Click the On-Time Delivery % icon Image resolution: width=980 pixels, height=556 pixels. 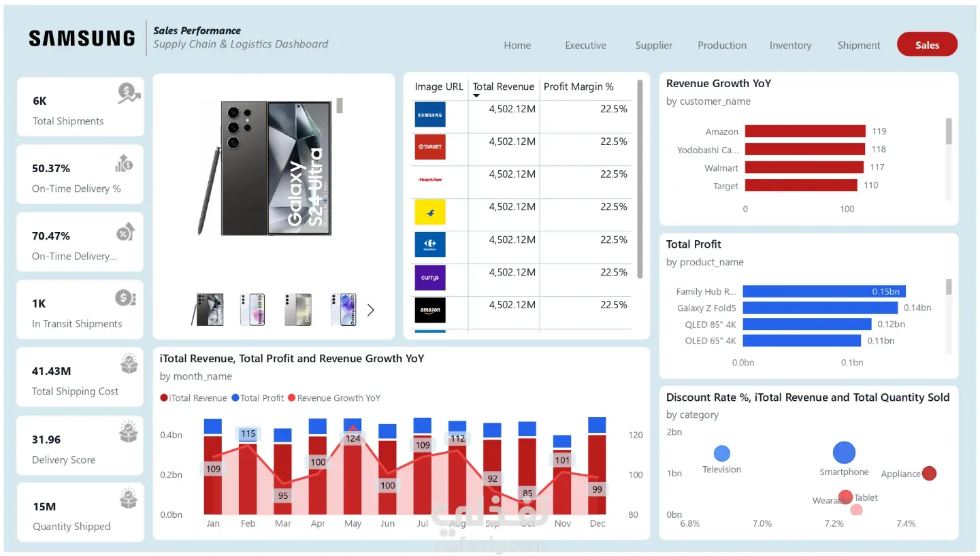(125, 163)
